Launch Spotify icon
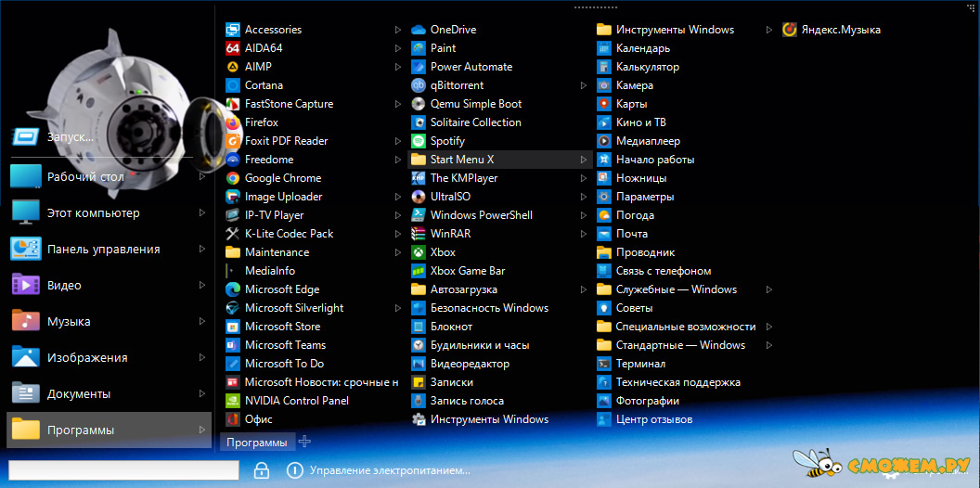Screen dimensions: 980x488 [x=419, y=141]
